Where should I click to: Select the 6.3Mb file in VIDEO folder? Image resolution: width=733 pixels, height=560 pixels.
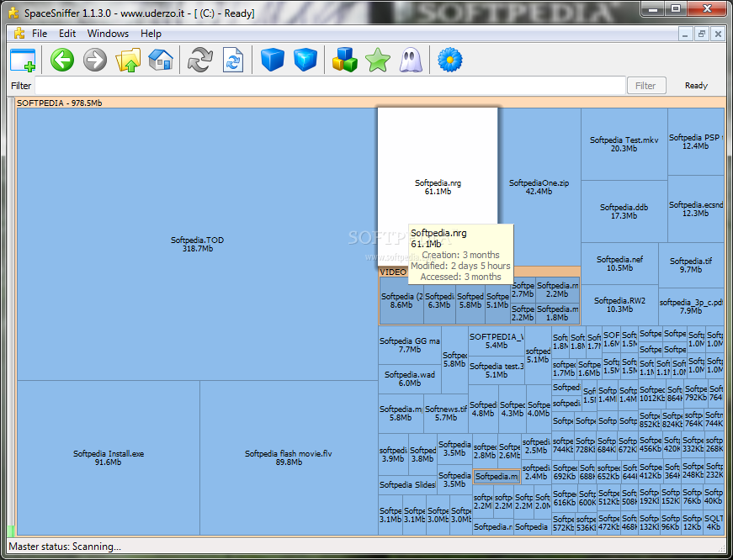(x=439, y=300)
